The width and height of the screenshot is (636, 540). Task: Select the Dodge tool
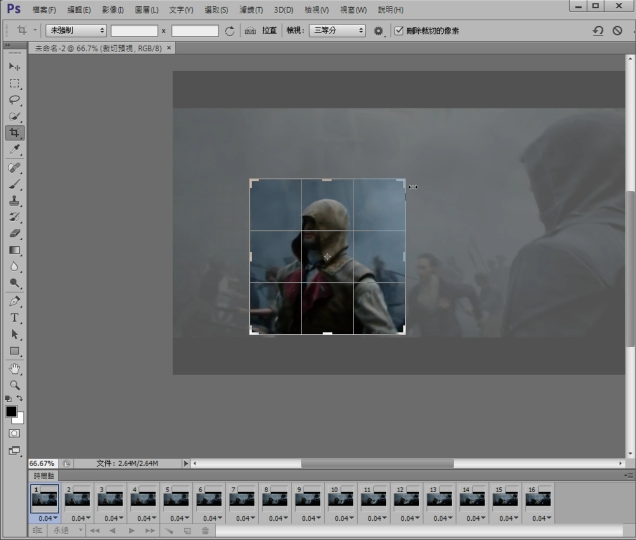(14, 283)
